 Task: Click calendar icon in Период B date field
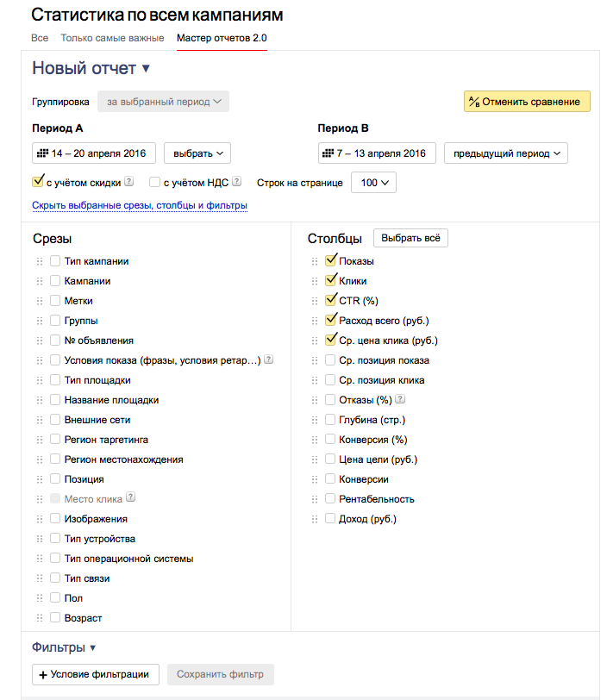(327, 153)
